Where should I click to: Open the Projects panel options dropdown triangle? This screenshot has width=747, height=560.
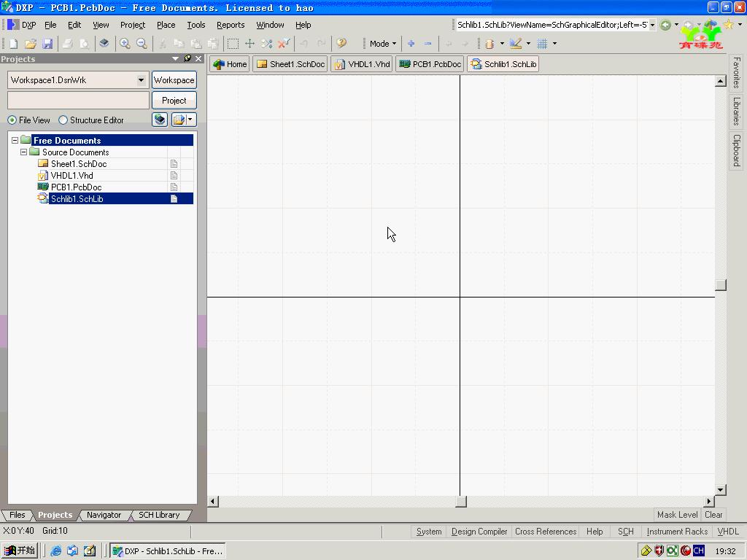click(175, 58)
